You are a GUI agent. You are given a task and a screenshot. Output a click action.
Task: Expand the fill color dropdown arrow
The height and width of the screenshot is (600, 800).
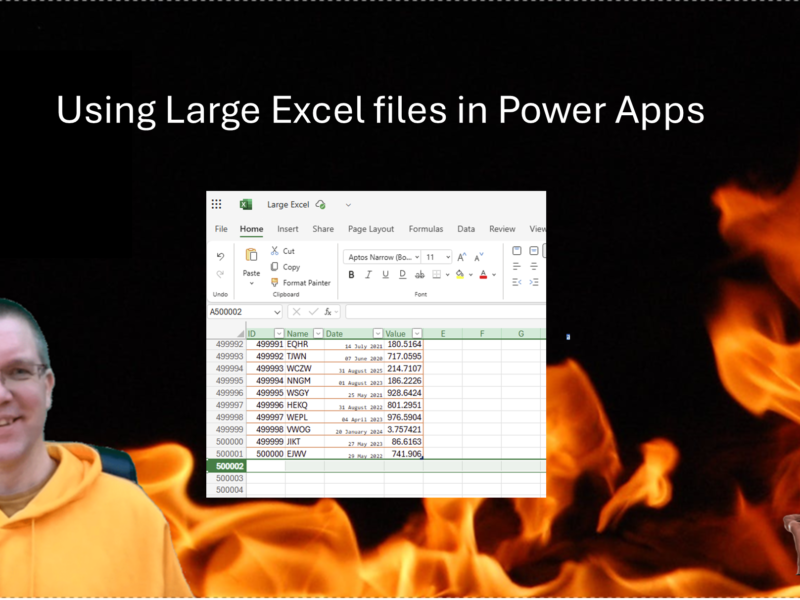(x=470, y=275)
